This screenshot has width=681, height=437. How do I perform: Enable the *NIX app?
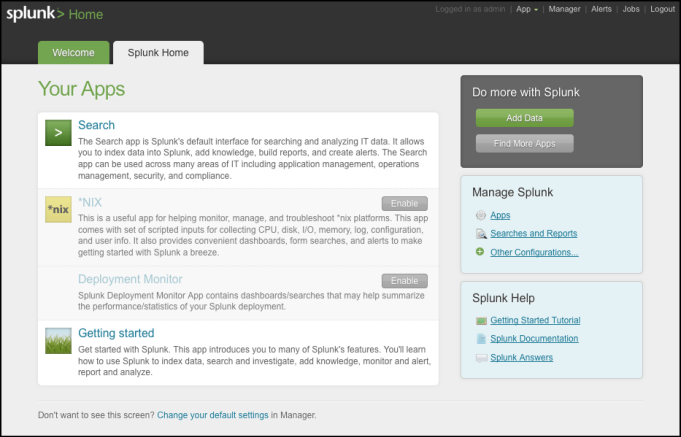[404, 203]
